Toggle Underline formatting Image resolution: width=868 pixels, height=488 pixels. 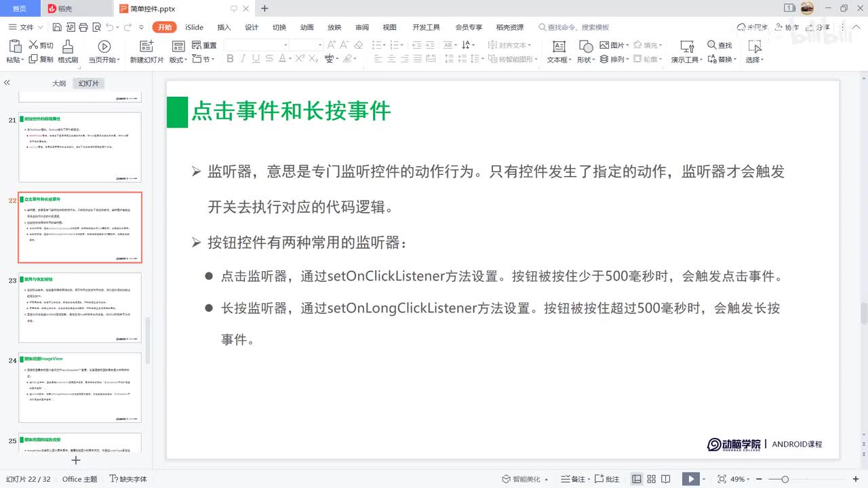pos(257,59)
